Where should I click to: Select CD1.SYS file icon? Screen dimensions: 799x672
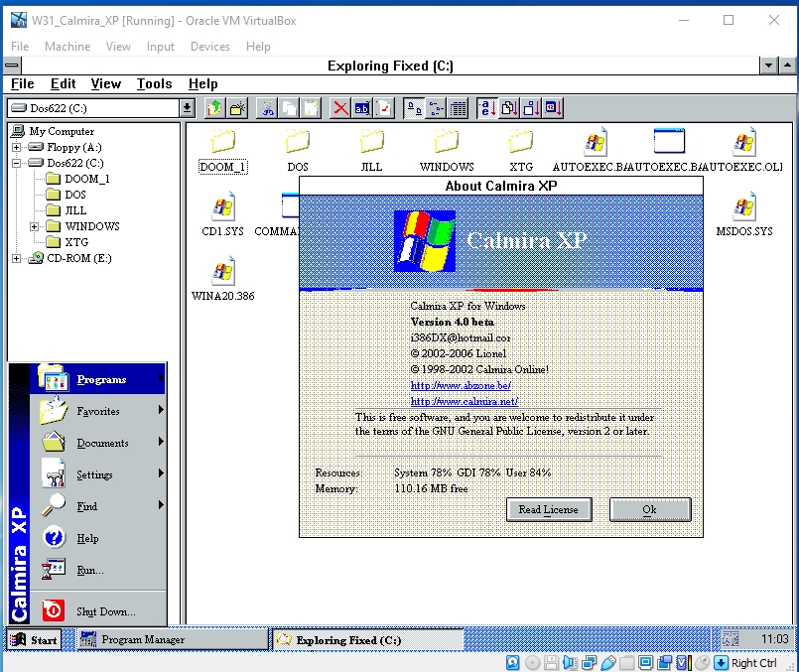click(222, 214)
